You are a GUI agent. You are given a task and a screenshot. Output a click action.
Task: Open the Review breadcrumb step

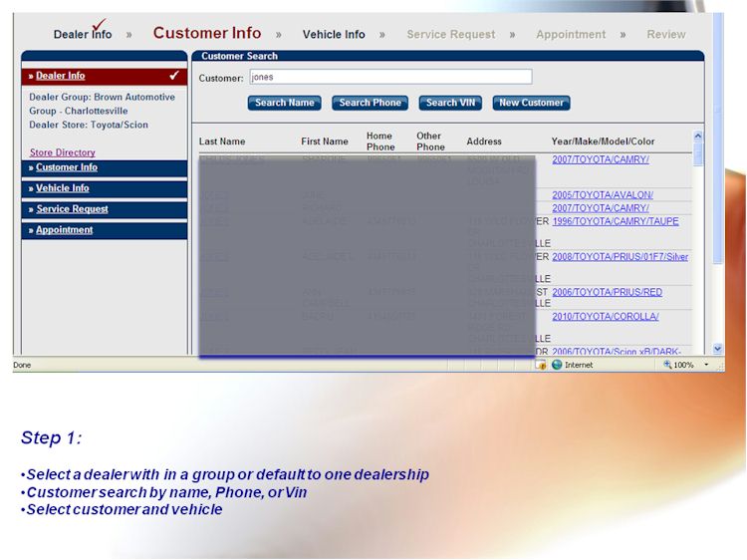pos(666,34)
